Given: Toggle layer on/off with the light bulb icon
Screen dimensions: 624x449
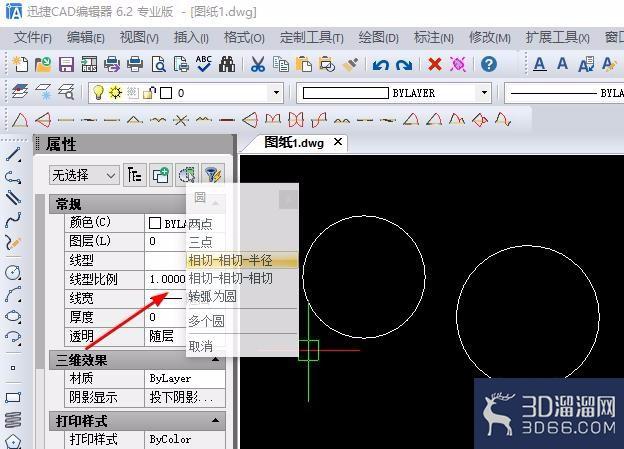Looking at the screenshot, I should point(98,92).
